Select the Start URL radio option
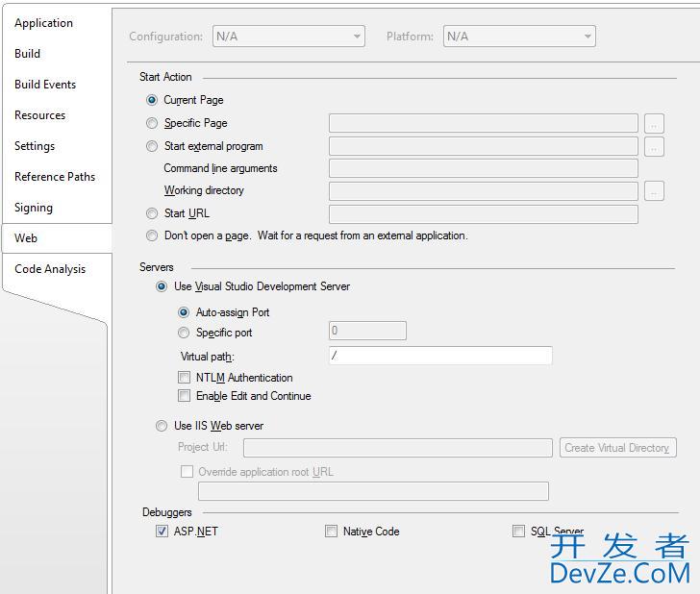This screenshot has width=700, height=594. pos(152,213)
